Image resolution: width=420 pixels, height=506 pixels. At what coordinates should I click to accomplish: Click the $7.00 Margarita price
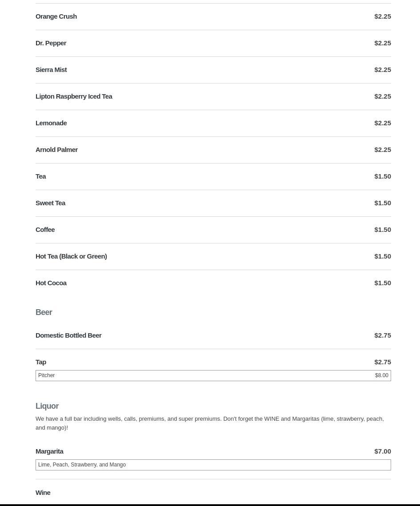click(382, 451)
